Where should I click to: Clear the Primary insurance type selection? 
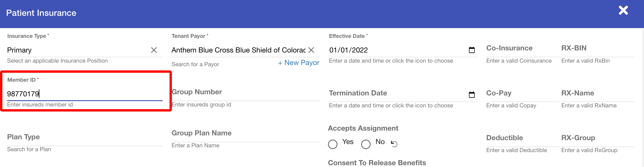click(154, 50)
